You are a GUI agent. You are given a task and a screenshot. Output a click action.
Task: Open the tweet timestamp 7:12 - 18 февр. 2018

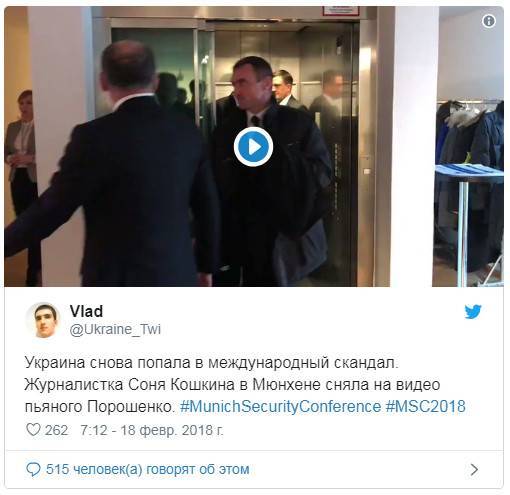pyautogui.click(x=152, y=430)
